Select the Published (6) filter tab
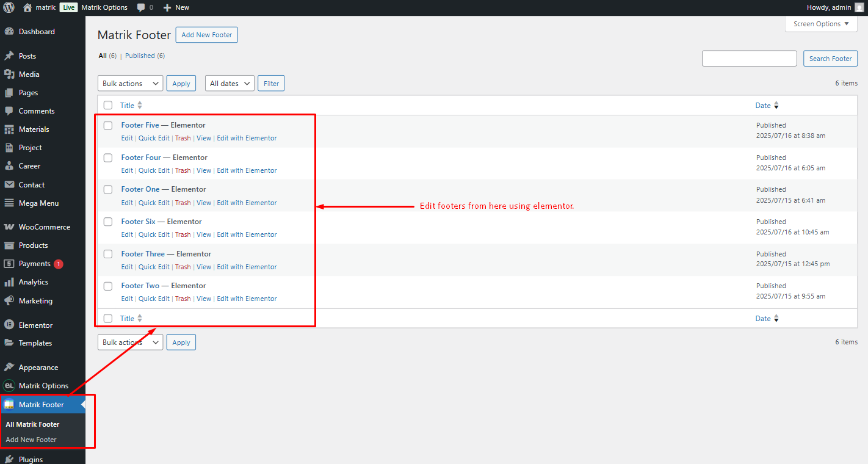The height and width of the screenshot is (464, 868). [145, 56]
